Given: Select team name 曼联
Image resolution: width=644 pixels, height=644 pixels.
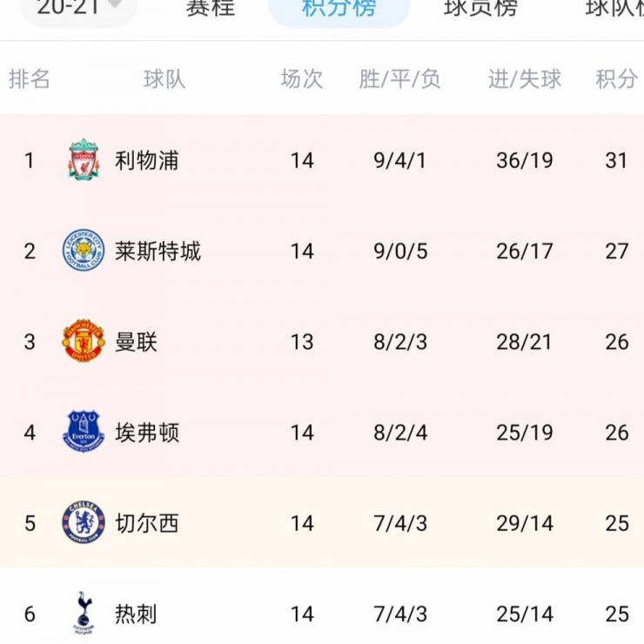Looking at the screenshot, I should pos(136,342).
